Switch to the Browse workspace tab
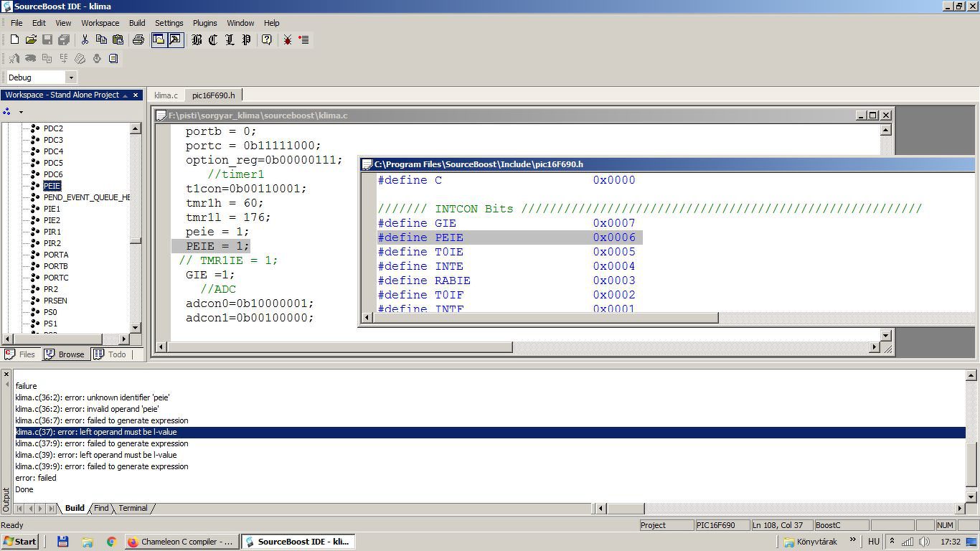Viewport: 980px width, 551px height. pyautogui.click(x=65, y=354)
